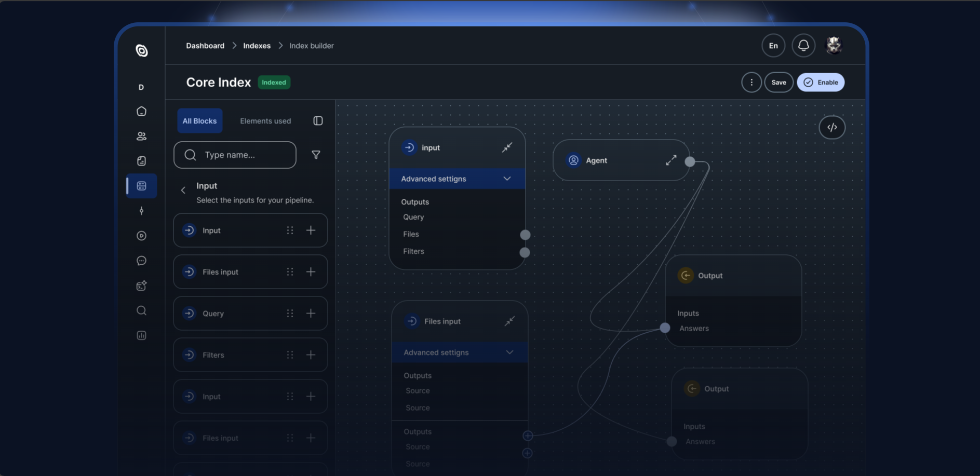Open the search icon in left sidebar
The width and height of the screenshot is (980, 476).
[x=141, y=310]
